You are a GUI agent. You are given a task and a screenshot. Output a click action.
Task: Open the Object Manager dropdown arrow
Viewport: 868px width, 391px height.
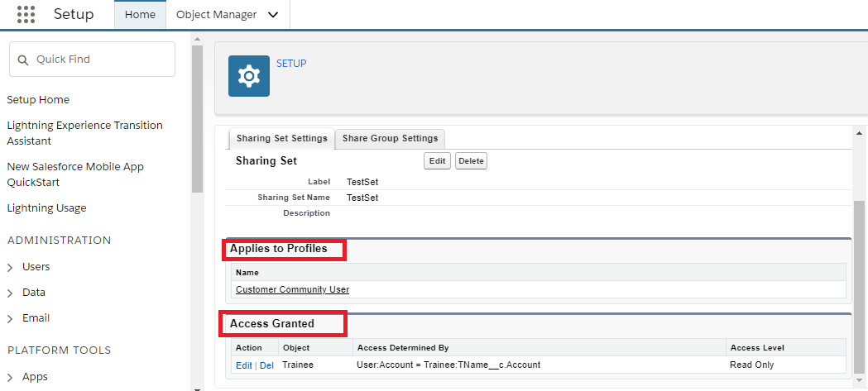point(273,15)
